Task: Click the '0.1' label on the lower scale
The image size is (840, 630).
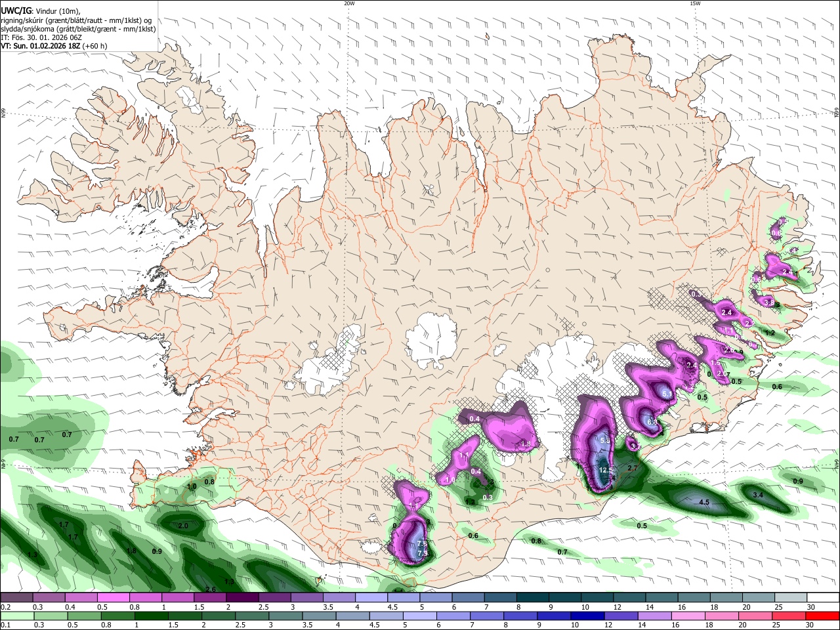Action: pos(5,625)
